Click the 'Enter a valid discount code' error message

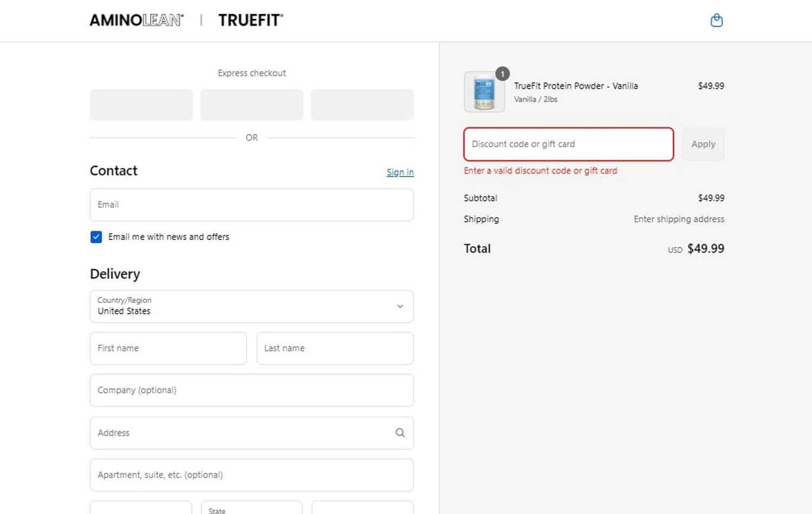540,171
